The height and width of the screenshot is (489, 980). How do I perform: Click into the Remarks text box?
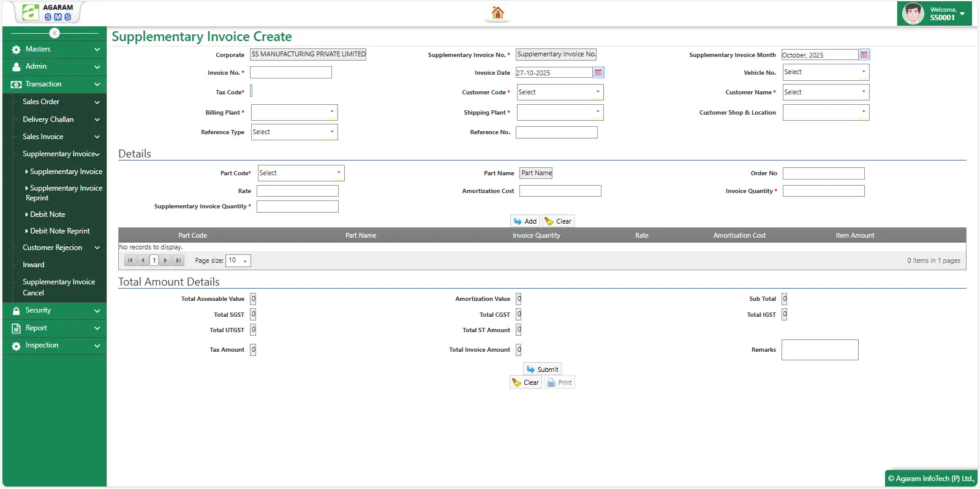(820, 350)
